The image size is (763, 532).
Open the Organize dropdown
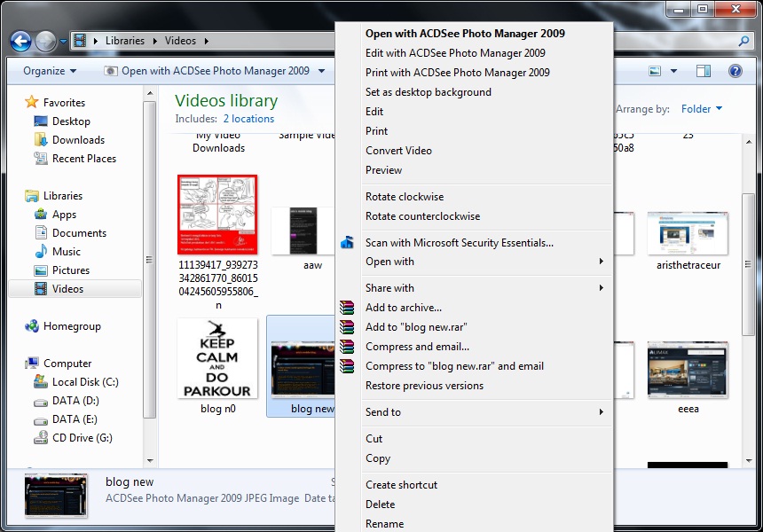click(x=50, y=71)
